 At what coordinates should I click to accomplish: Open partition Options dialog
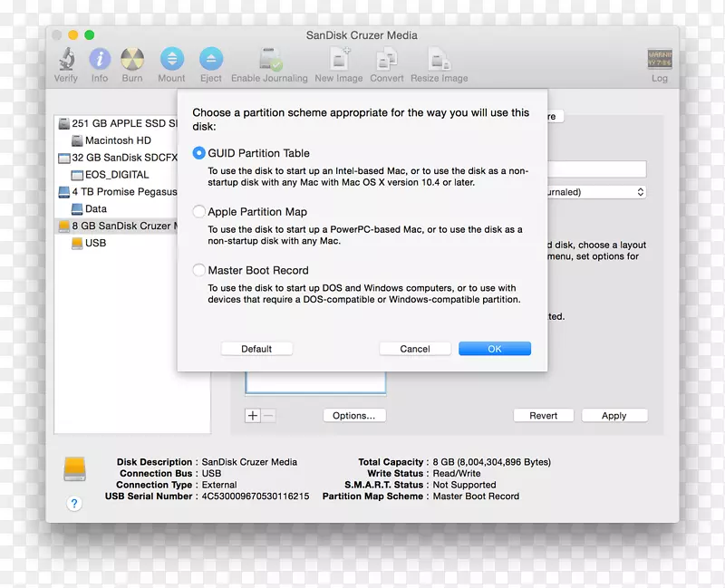(x=354, y=415)
